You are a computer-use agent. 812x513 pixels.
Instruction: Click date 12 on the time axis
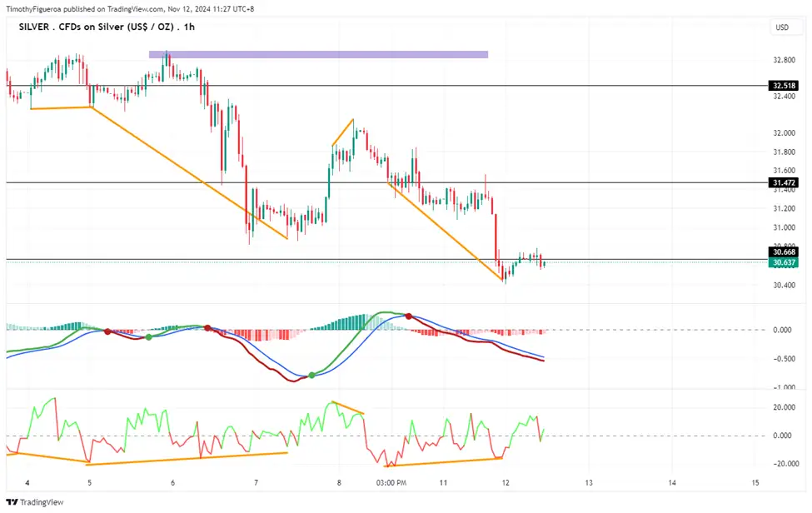click(506, 483)
